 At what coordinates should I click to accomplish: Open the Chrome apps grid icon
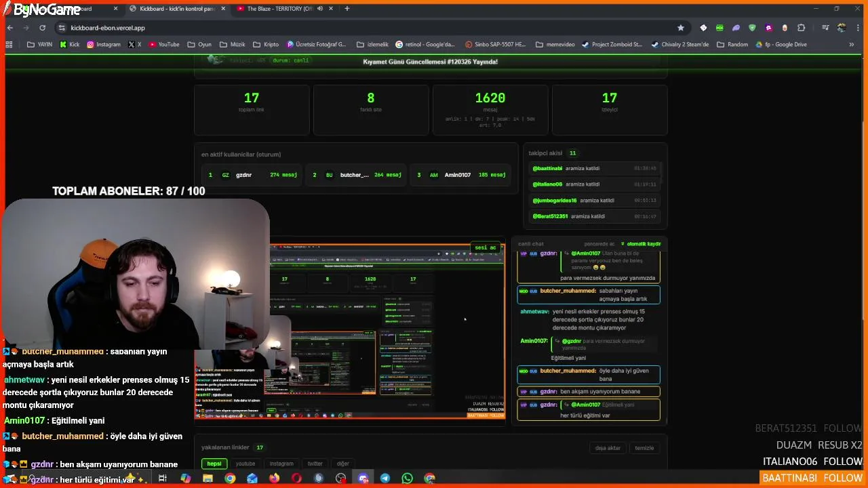9,45
